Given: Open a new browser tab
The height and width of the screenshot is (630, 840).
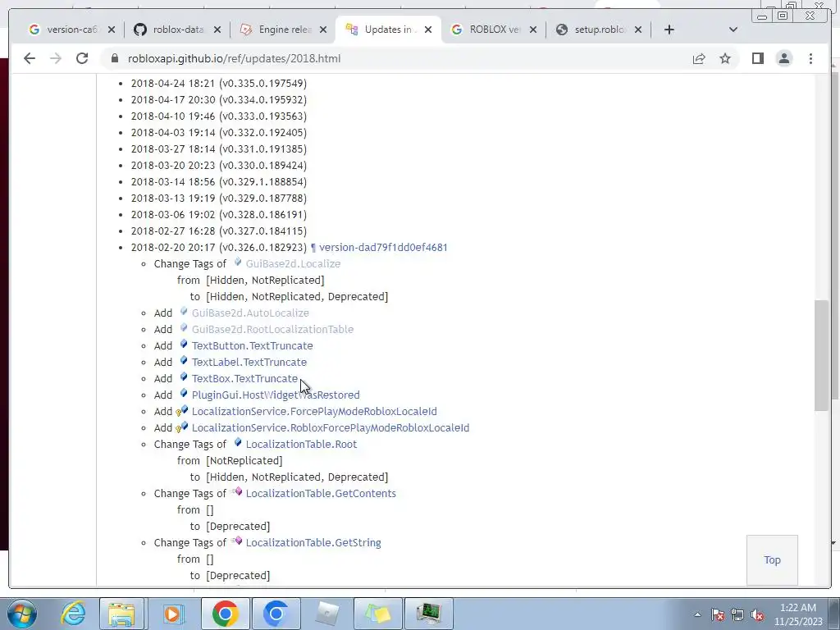Looking at the screenshot, I should [669, 30].
